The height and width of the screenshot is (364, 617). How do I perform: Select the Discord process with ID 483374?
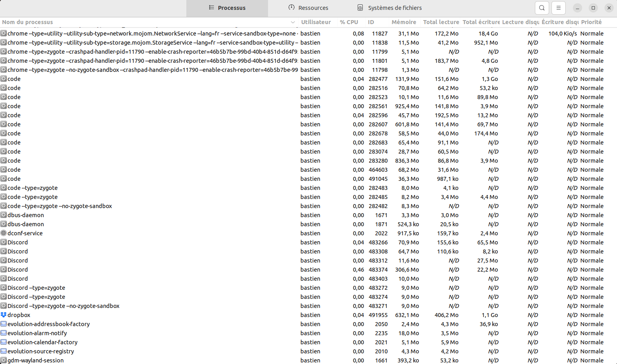[158, 270]
